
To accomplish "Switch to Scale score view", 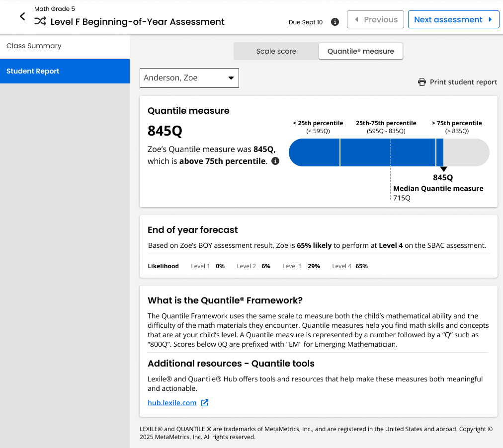I will (x=276, y=51).
